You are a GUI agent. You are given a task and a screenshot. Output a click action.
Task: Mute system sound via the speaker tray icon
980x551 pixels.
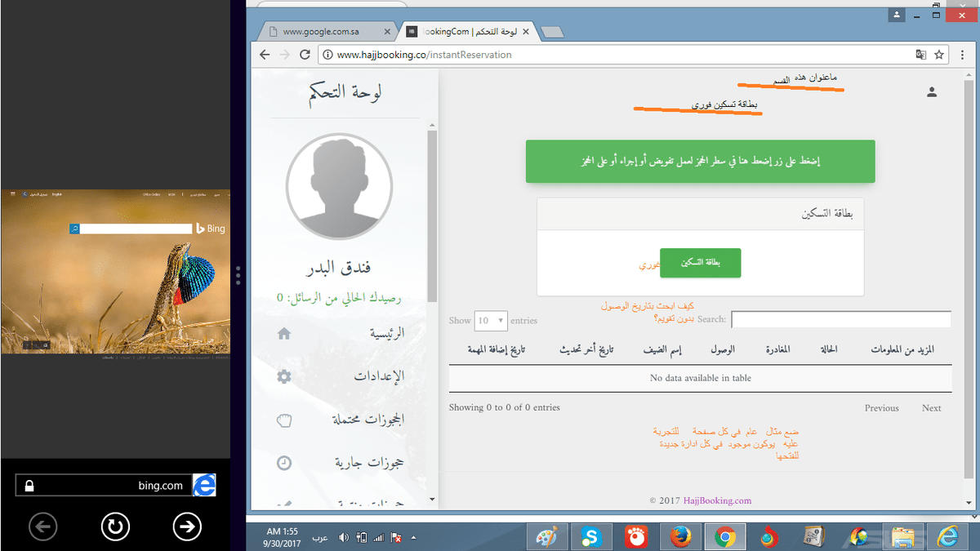(343, 536)
